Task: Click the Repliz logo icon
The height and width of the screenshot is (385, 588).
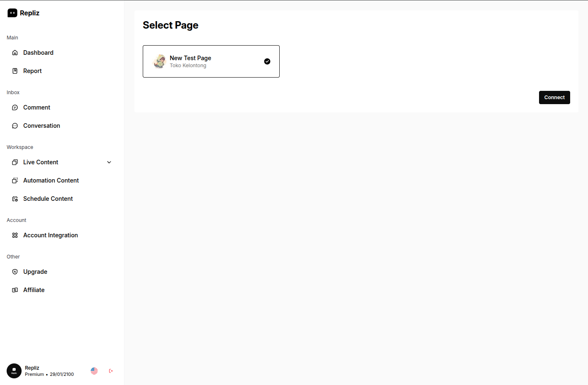Action: (12, 13)
